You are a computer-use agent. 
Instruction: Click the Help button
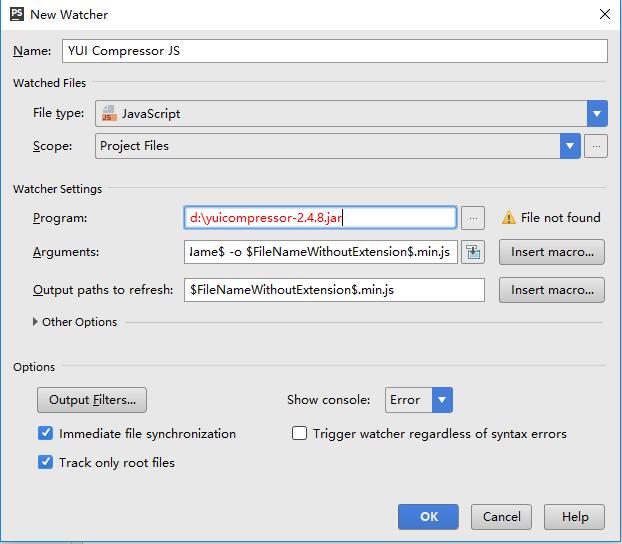574,517
